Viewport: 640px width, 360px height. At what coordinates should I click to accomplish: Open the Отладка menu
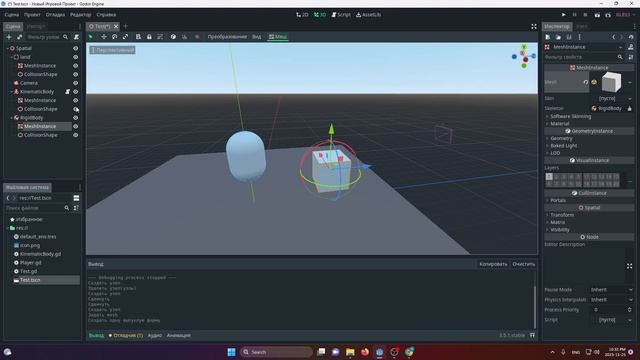pos(55,15)
